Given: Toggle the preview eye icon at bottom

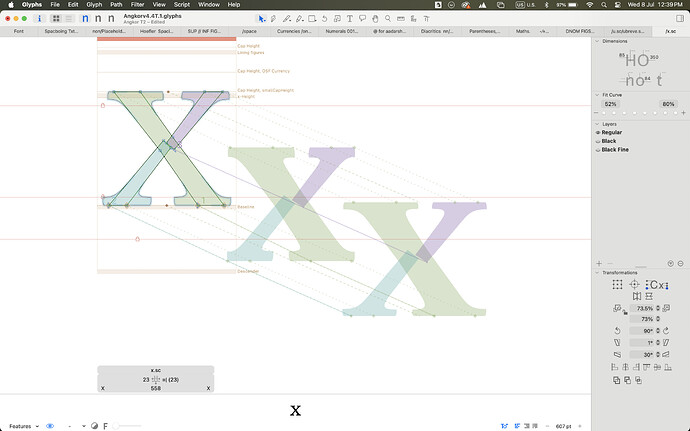Looking at the screenshot, I should point(50,426).
